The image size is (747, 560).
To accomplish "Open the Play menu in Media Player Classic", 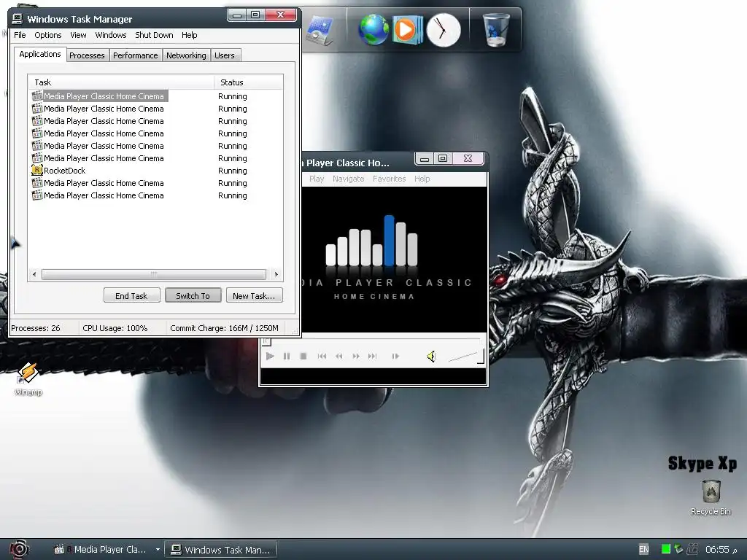I will pyautogui.click(x=317, y=179).
